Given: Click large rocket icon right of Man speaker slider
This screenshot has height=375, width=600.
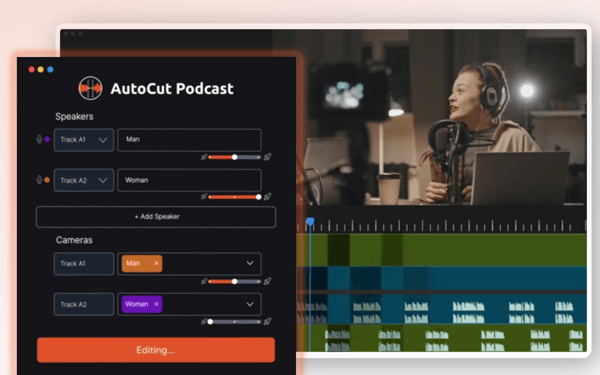Looking at the screenshot, I should [267, 157].
